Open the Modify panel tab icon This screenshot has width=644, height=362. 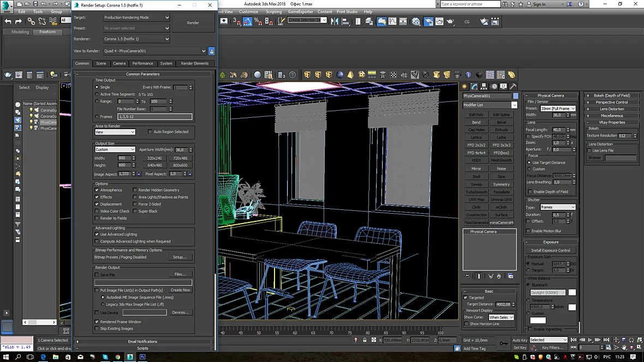(x=474, y=87)
